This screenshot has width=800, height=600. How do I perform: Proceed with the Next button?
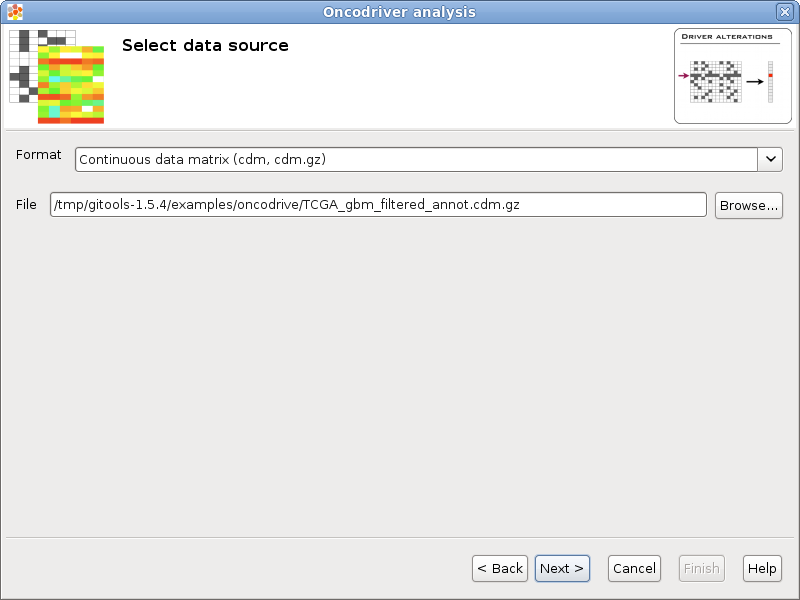coord(562,568)
